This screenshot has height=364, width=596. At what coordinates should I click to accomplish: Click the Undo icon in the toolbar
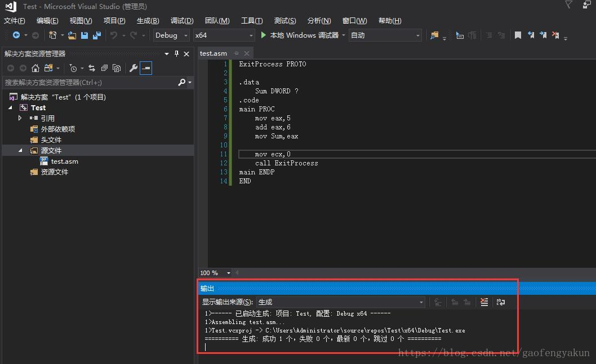114,35
